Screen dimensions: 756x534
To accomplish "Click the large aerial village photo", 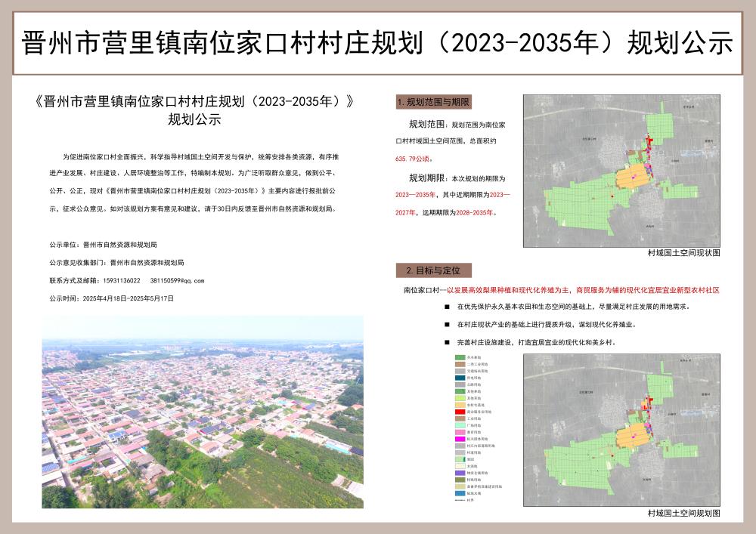I will click(203, 412).
